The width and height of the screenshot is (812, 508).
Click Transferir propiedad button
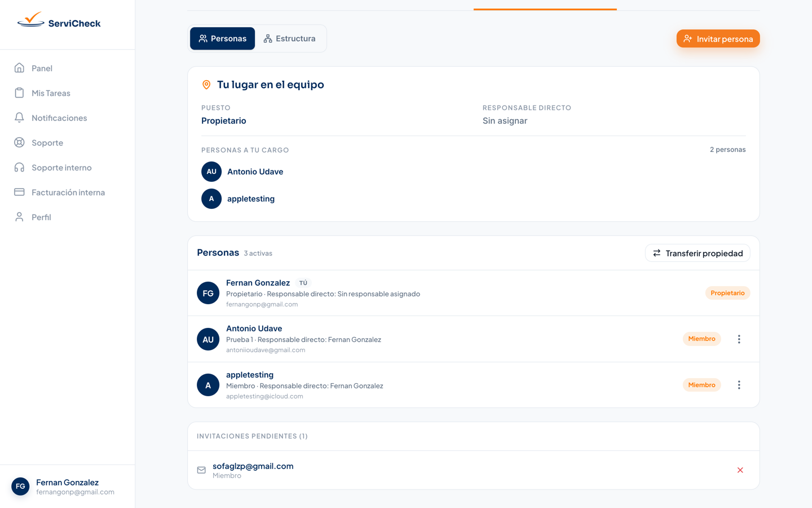coord(698,253)
